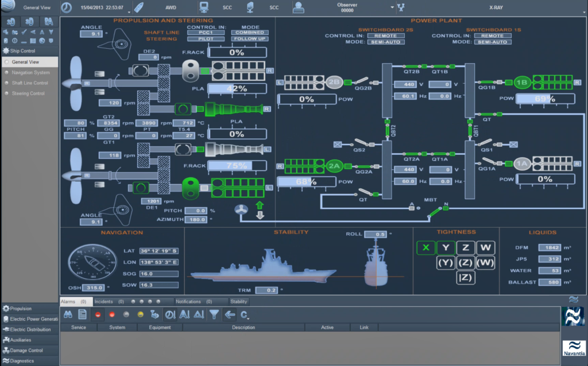Acknowledge alarms with the checkmark icon

(24, 32)
